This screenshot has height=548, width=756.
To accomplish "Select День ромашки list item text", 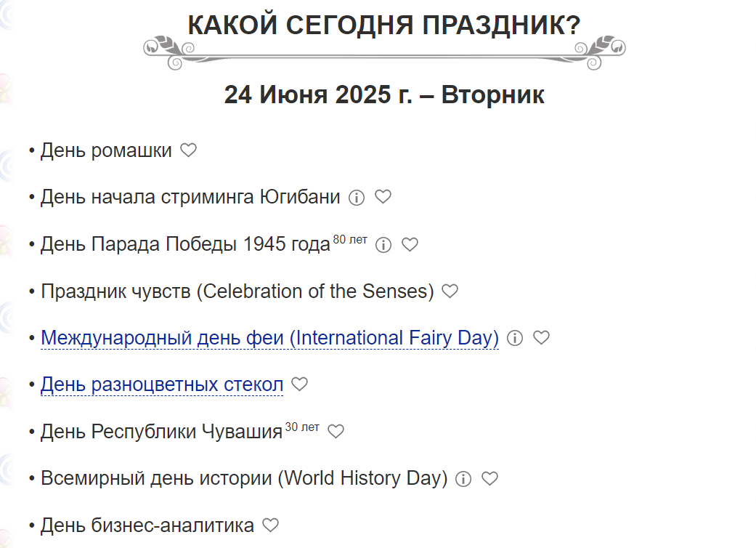I will (x=106, y=150).
